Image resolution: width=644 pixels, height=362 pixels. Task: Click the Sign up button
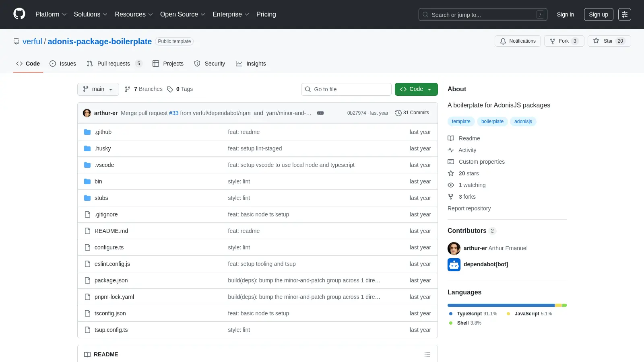coord(599,14)
